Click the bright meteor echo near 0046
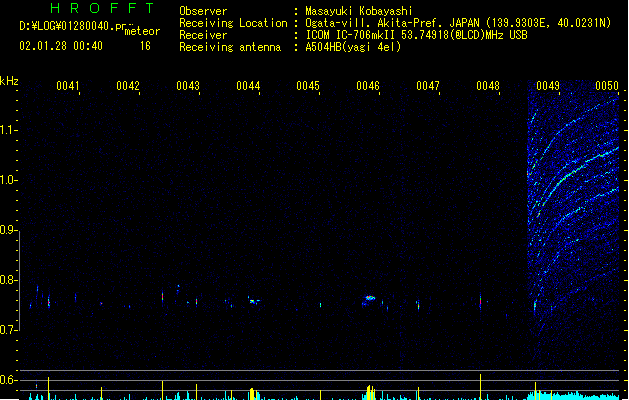This screenshot has width=629, height=400. click(370, 298)
